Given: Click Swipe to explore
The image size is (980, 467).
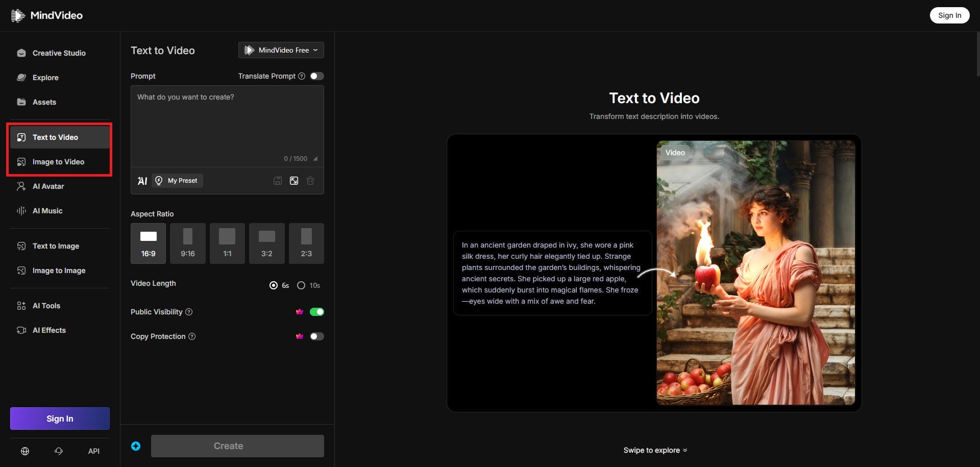Looking at the screenshot, I should pyautogui.click(x=655, y=450).
